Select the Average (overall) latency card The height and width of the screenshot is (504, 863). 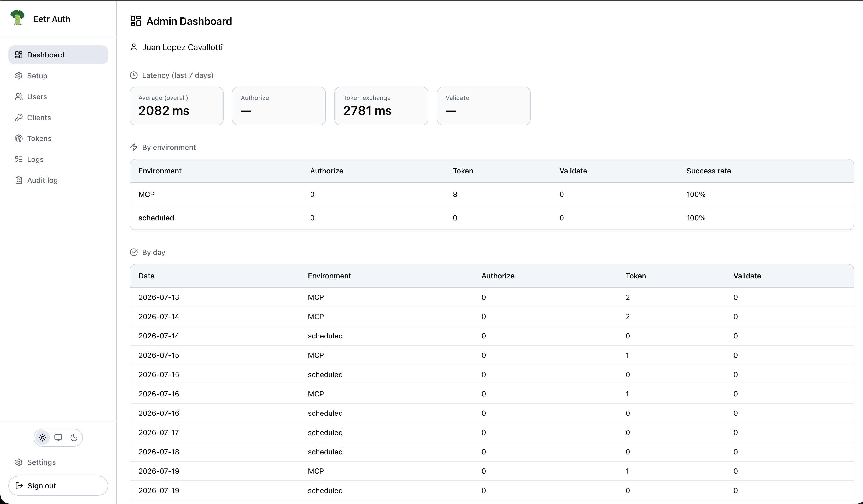click(176, 106)
